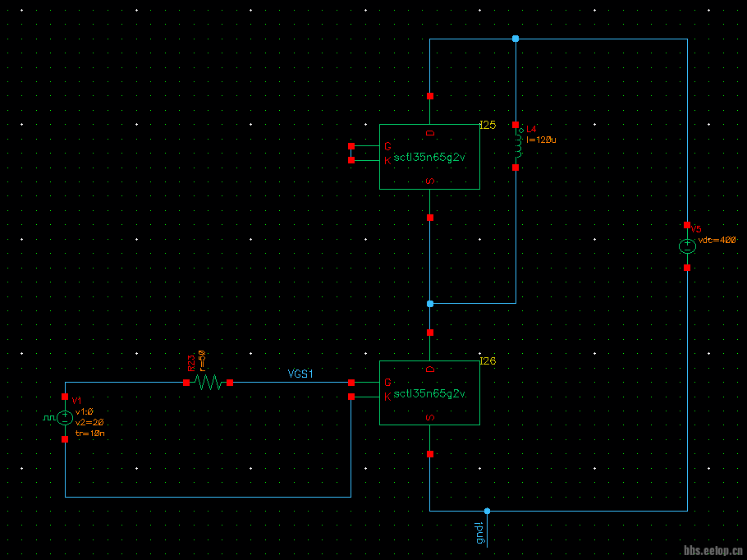Image resolution: width=747 pixels, height=560 pixels.
Task: Select I25 drain pin red square
Action: pos(429,96)
